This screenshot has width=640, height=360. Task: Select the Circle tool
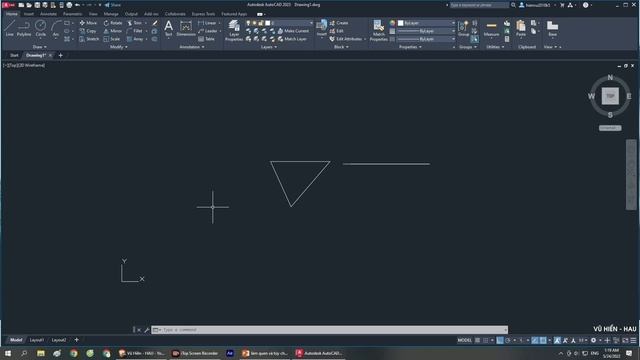40,28
